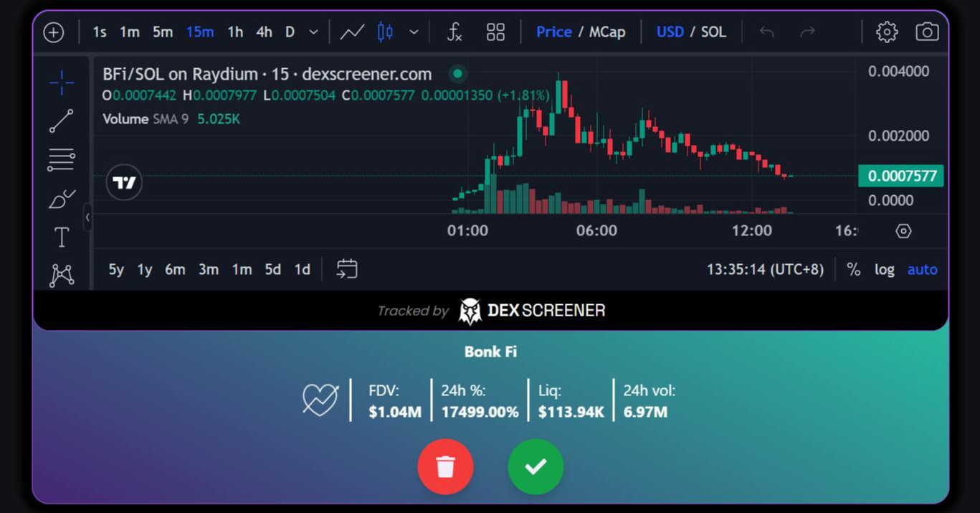Image resolution: width=980 pixels, height=513 pixels.
Task: Set the bottom date range to 1m
Action: [242, 270]
